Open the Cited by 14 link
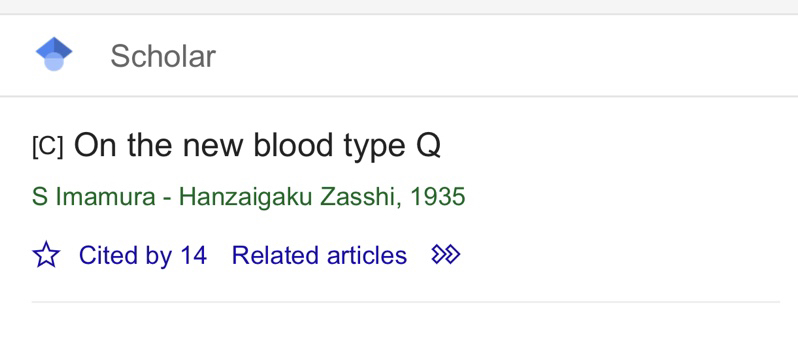Screen dimensions: 798x360 point(142,255)
